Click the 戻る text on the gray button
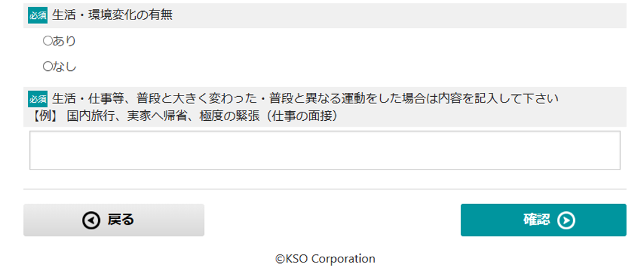 [121, 220]
